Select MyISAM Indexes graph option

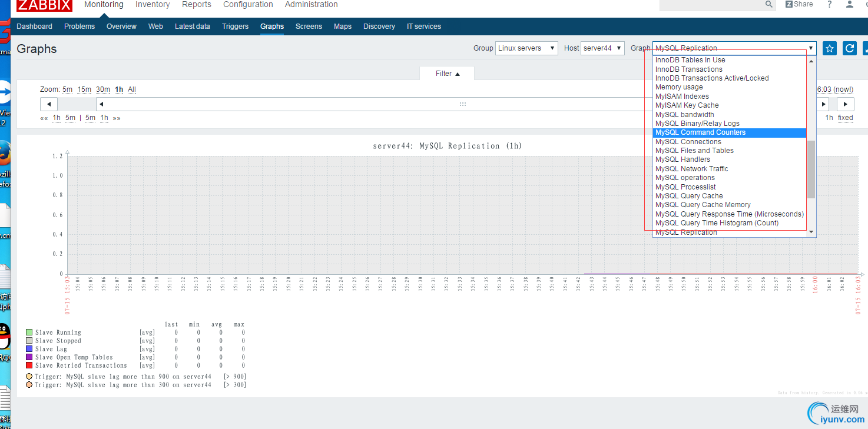coord(730,97)
